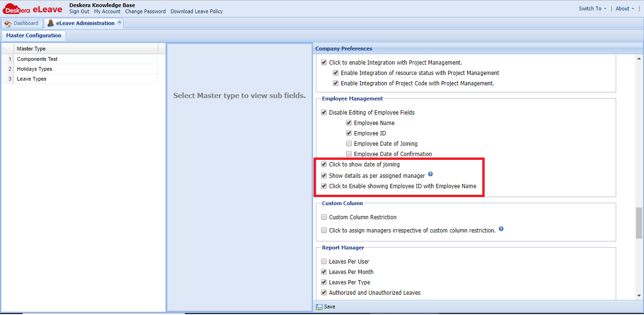Viewport: 644px width, 315px height.
Task: Select the Leave Types row
Action: (79, 79)
